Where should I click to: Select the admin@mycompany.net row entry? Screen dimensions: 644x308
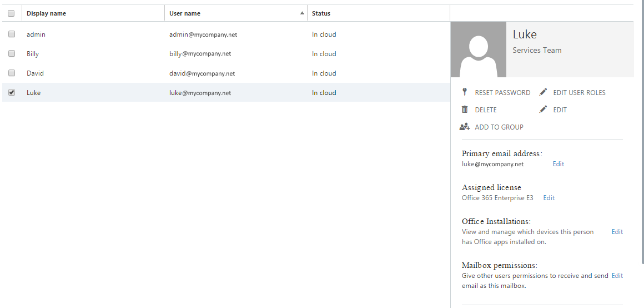pos(203,34)
